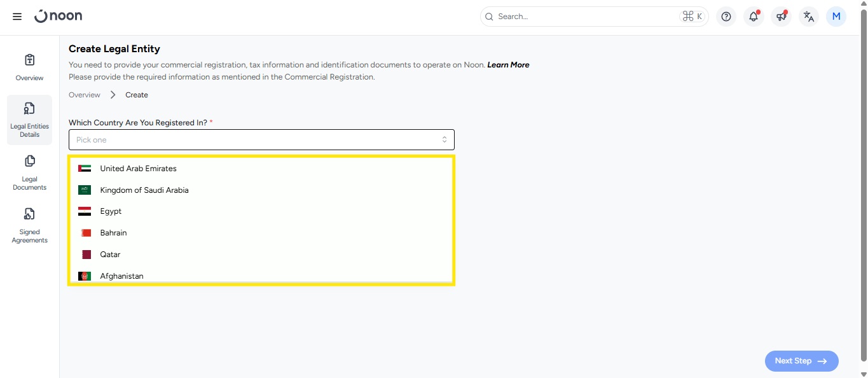Click the Egypt flag icon
The height and width of the screenshot is (378, 868).
(x=85, y=211)
